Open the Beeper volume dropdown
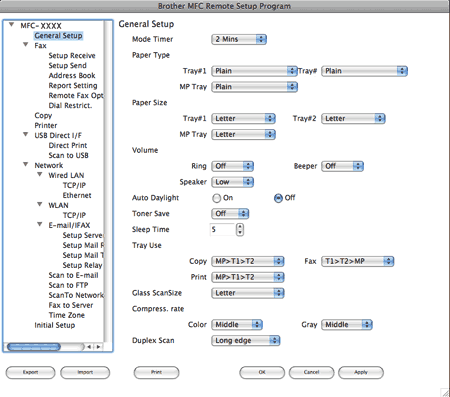 tap(342, 166)
